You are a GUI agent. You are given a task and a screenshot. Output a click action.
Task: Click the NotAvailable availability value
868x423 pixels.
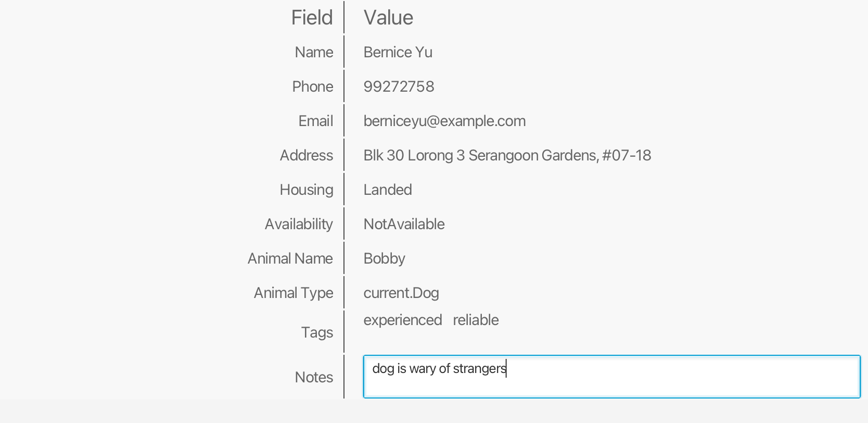point(404,224)
